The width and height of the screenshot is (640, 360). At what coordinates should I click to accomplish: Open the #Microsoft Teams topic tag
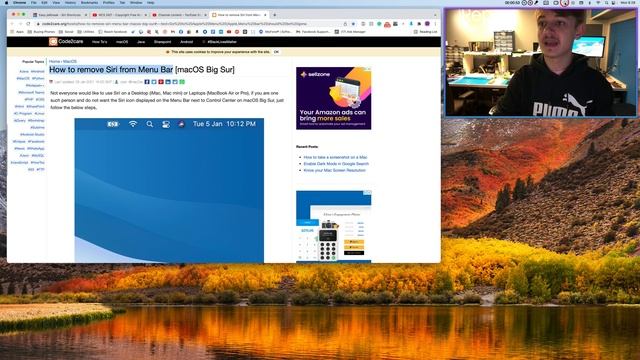pyautogui.click(x=31, y=93)
